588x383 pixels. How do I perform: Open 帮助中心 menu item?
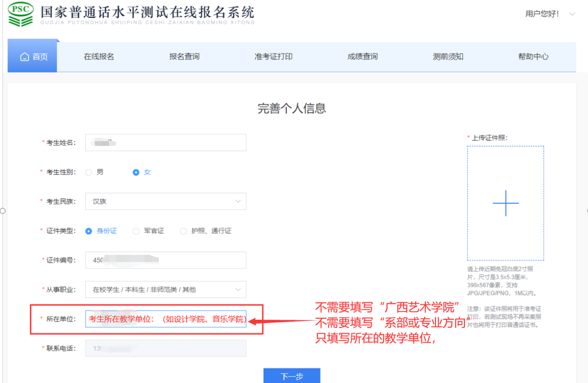(533, 57)
